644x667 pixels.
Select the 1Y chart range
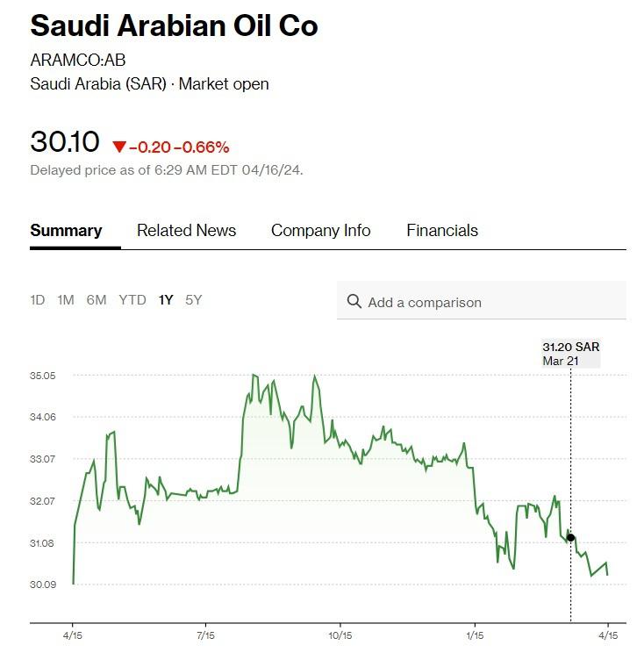[x=166, y=300]
